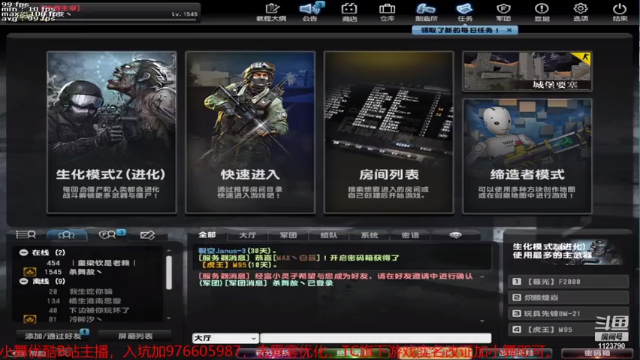Open the 任务 missions icon
Screen dimensions: 640x360
465,12
